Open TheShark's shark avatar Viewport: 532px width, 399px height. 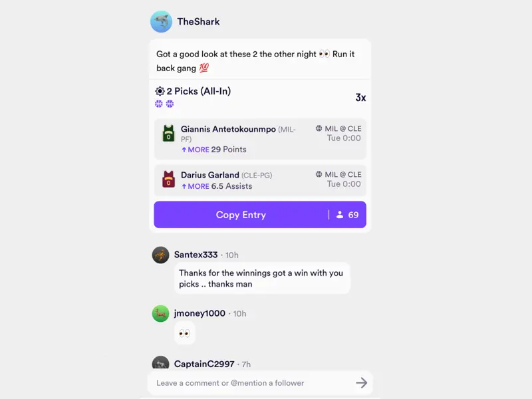[x=161, y=22]
